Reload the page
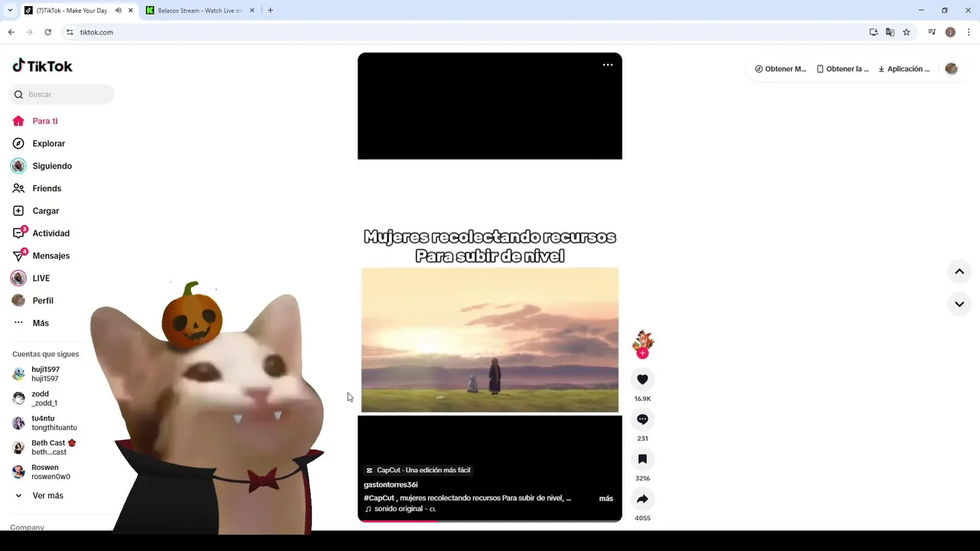 pyautogui.click(x=47, y=32)
